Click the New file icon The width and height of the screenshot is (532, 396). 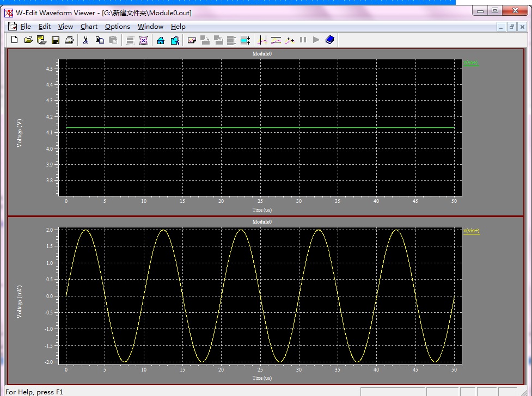click(x=14, y=40)
